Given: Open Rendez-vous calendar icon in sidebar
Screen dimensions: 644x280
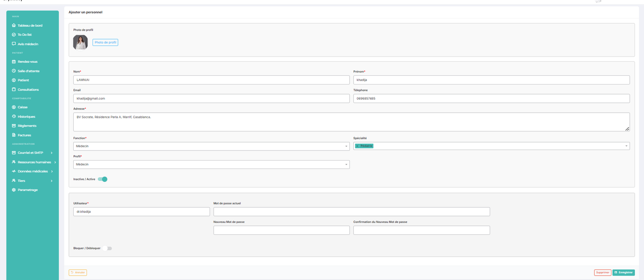Looking at the screenshot, I should pyautogui.click(x=14, y=62).
